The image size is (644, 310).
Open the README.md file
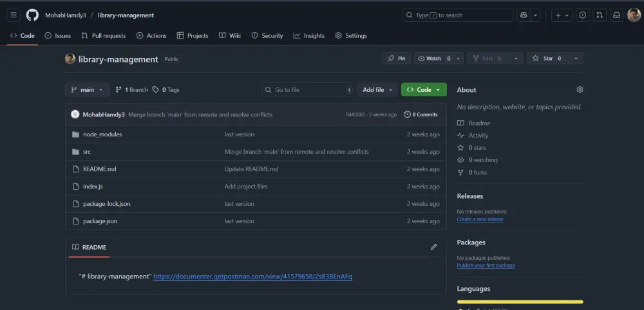point(99,169)
